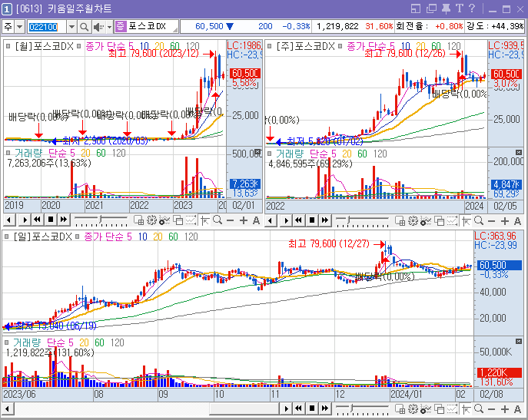This screenshot has height=420, width=528.
Task: Click the layout window icon in the title bar
Action: [416, 8]
